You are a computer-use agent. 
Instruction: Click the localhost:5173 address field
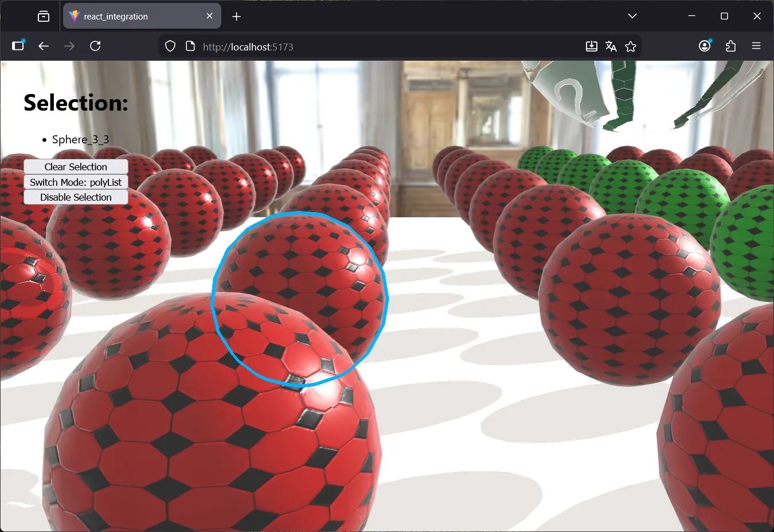point(390,46)
